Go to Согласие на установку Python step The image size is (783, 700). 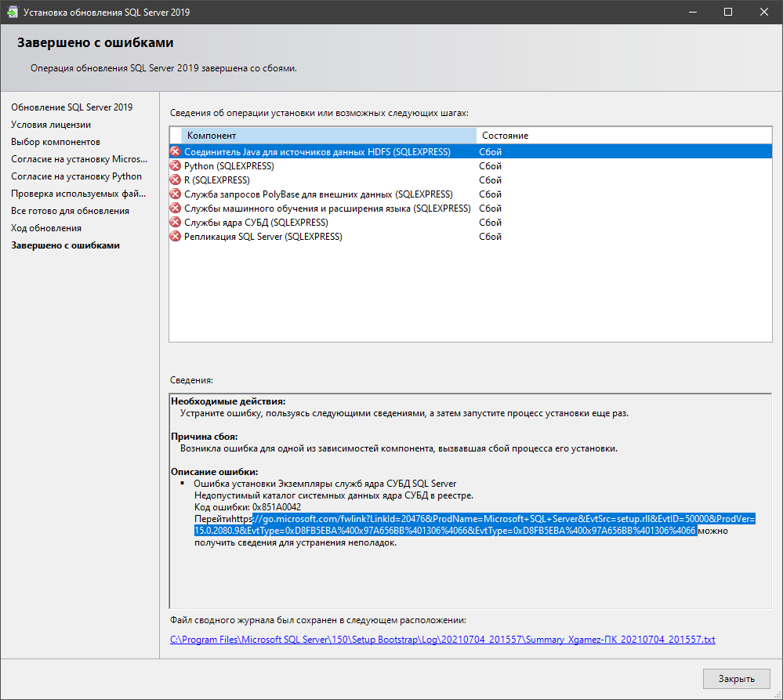pos(76,176)
